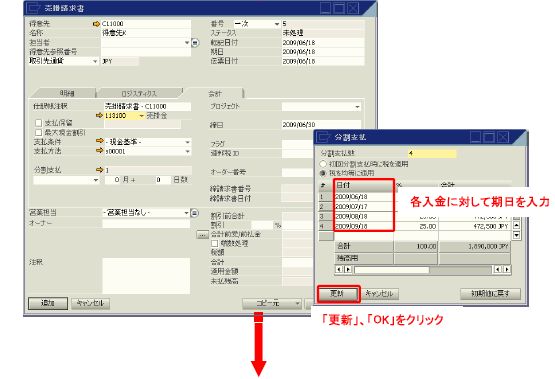Click the orange arrow next to payment method s00001
Viewport: 555px width, 379px height.
(99, 151)
